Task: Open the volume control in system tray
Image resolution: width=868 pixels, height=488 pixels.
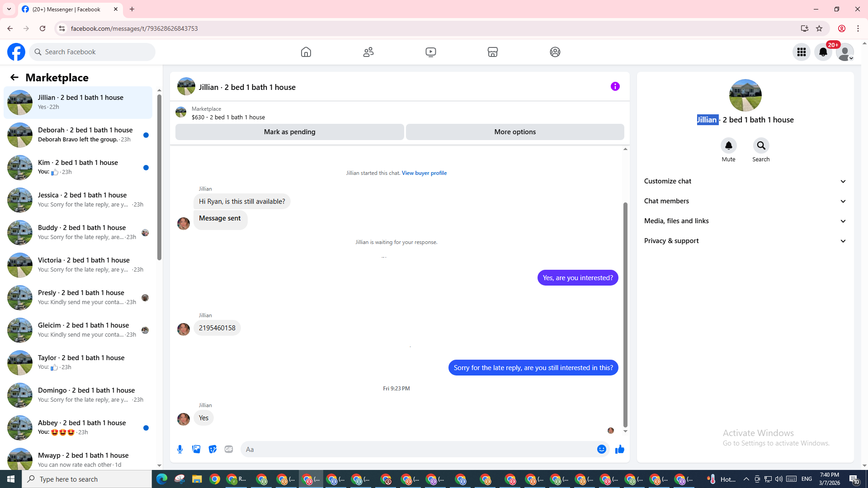Action: pos(778,479)
